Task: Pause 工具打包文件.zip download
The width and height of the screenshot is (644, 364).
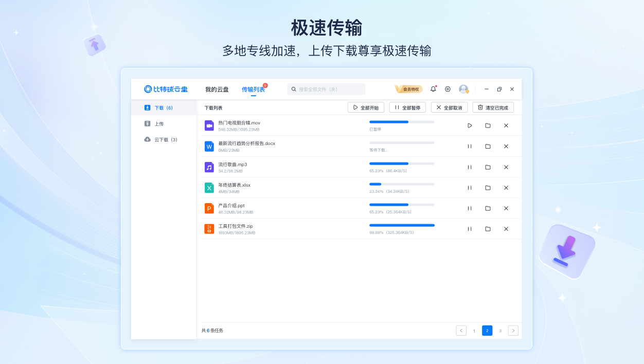Action: pos(470,229)
